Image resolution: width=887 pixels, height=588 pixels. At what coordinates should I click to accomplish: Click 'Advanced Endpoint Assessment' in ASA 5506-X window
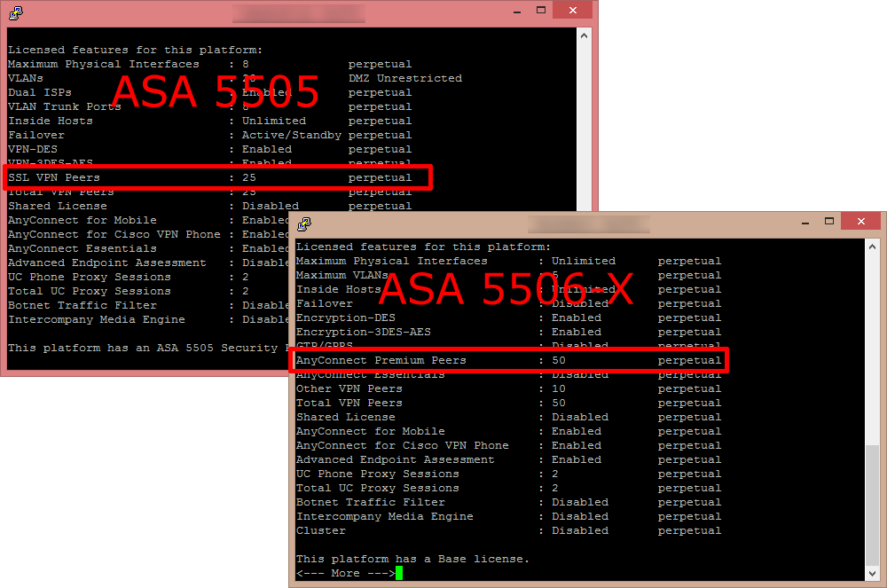395,459
